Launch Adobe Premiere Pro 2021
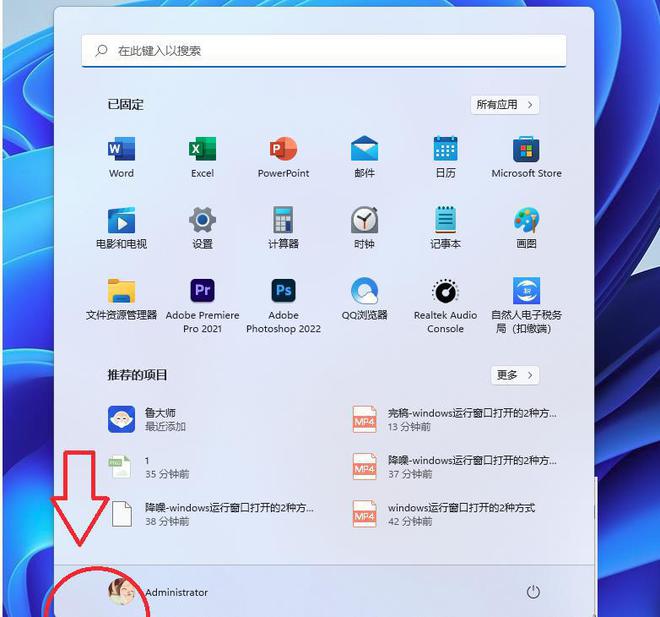This screenshot has height=617, width=660. (202, 306)
